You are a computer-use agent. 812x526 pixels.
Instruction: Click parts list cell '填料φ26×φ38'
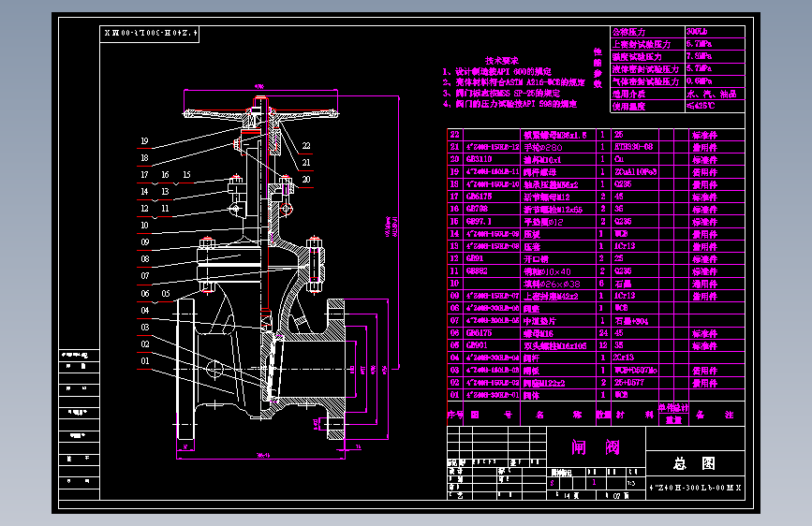pos(552,285)
